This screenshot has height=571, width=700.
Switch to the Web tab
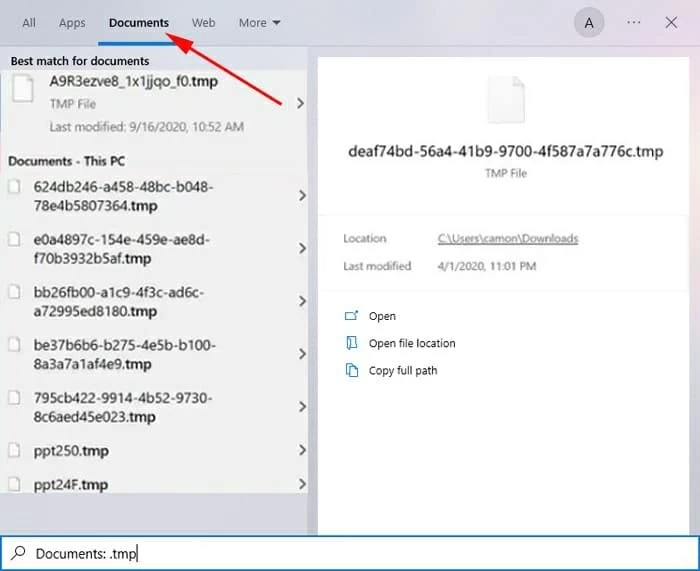click(x=203, y=23)
